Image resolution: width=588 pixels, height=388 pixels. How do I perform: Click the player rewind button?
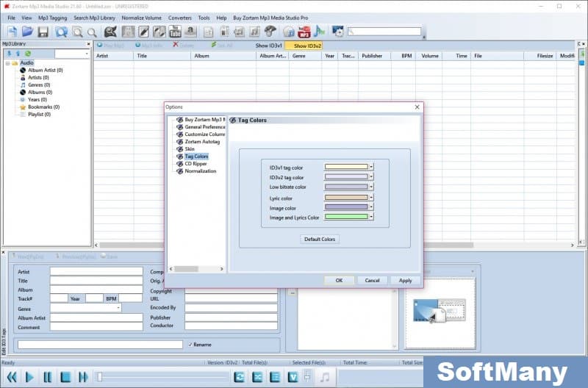[12, 377]
